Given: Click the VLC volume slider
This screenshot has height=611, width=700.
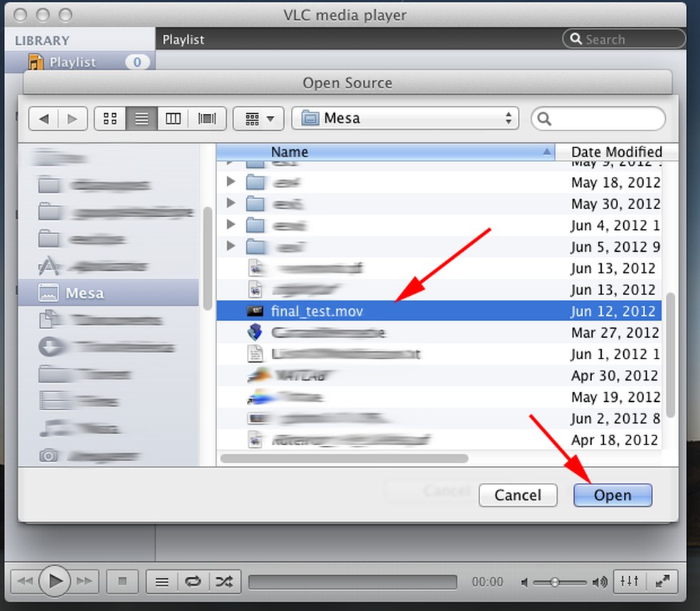Looking at the screenshot, I should pos(560,582).
